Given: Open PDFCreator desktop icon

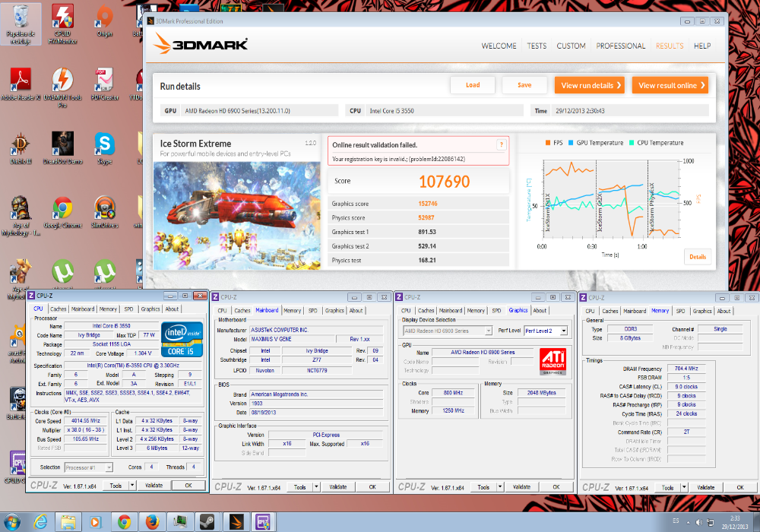Looking at the screenshot, I should click(105, 84).
